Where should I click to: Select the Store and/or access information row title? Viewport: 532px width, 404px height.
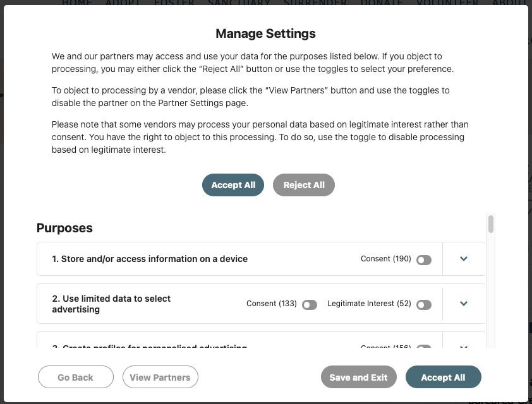coord(150,259)
